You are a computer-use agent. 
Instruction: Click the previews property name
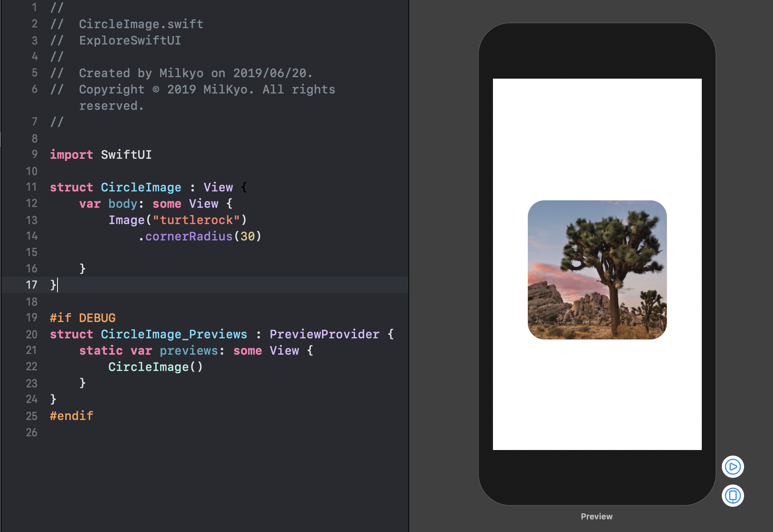click(188, 351)
